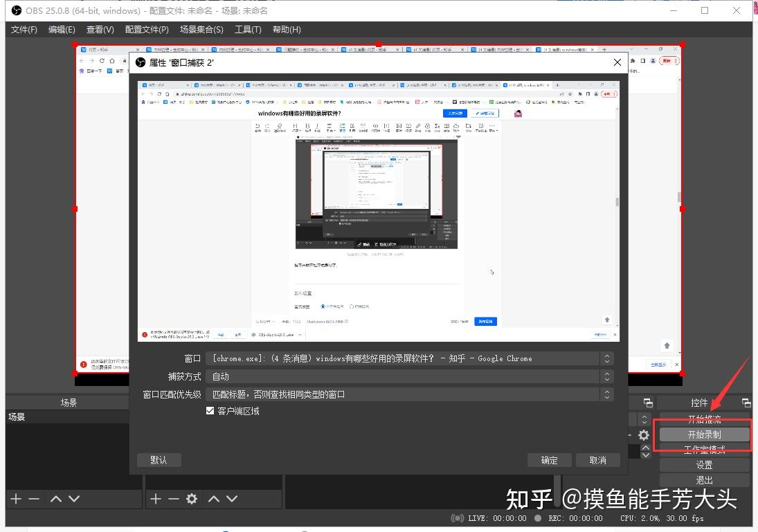Viewport: 758px width, 532px height.
Task: Click the LIVE broadcast status icon
Action: coord(458,518)
